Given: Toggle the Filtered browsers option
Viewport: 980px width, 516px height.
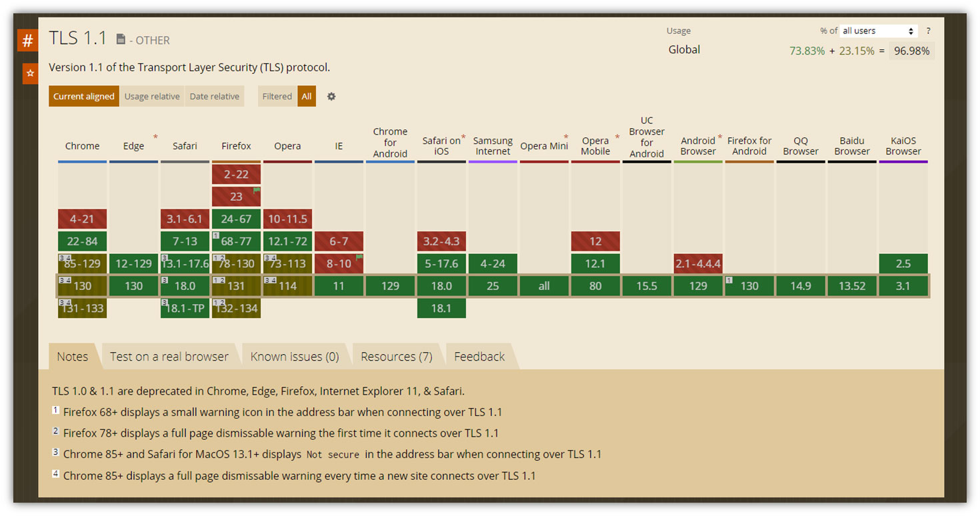Looking at the screenshot, I should tap(277, 96).
